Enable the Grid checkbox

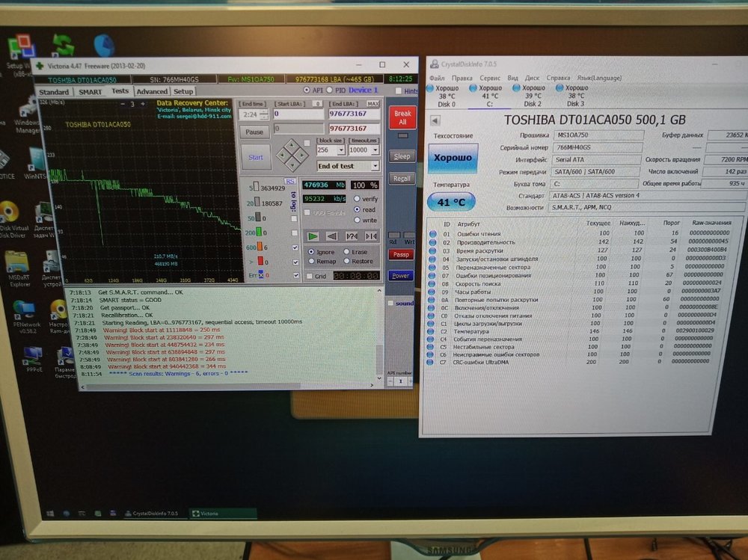pyautogui.click(x=310, y=276)
